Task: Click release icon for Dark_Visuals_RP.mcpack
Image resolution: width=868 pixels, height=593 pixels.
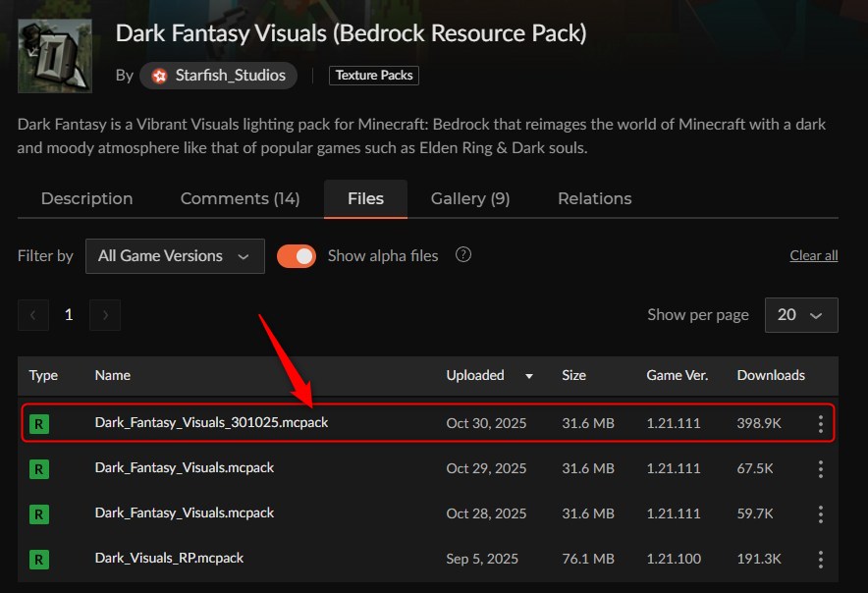Action: click(x=38, y=560)
